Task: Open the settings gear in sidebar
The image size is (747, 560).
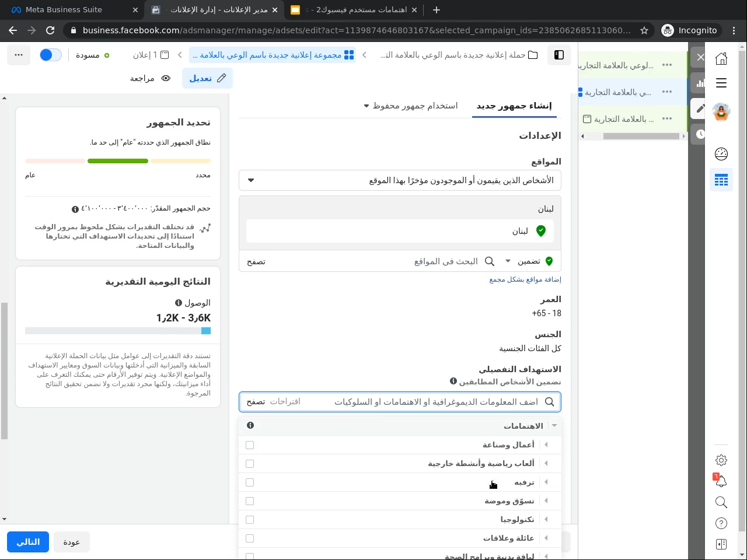Action: [x=721, y=460]
